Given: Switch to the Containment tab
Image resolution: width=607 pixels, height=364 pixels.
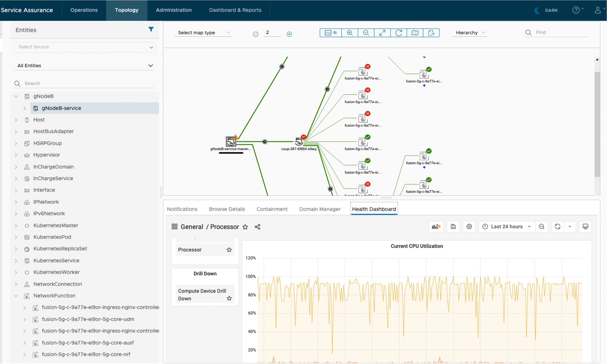Looking at the screenshot, I should point(272,209).
